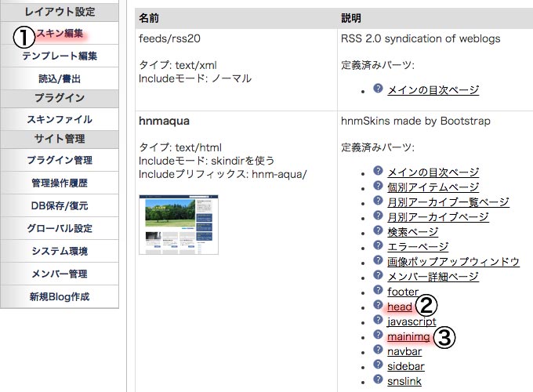Click help icon beside navbar
The width and height of the screenshot is (533, 392).
click(x=378, y=350)
